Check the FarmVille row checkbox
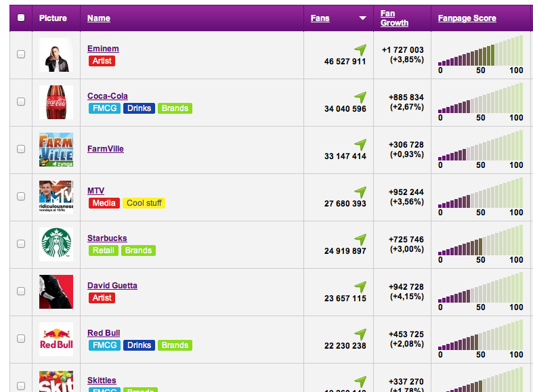Screen dimensions: 533x392 tap(21, 149)
